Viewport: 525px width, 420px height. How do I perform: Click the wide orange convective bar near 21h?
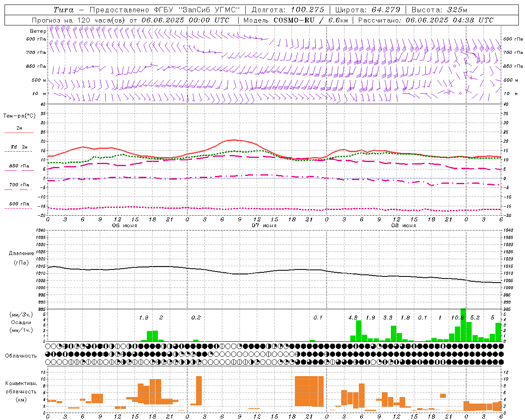tap(309, 391)
